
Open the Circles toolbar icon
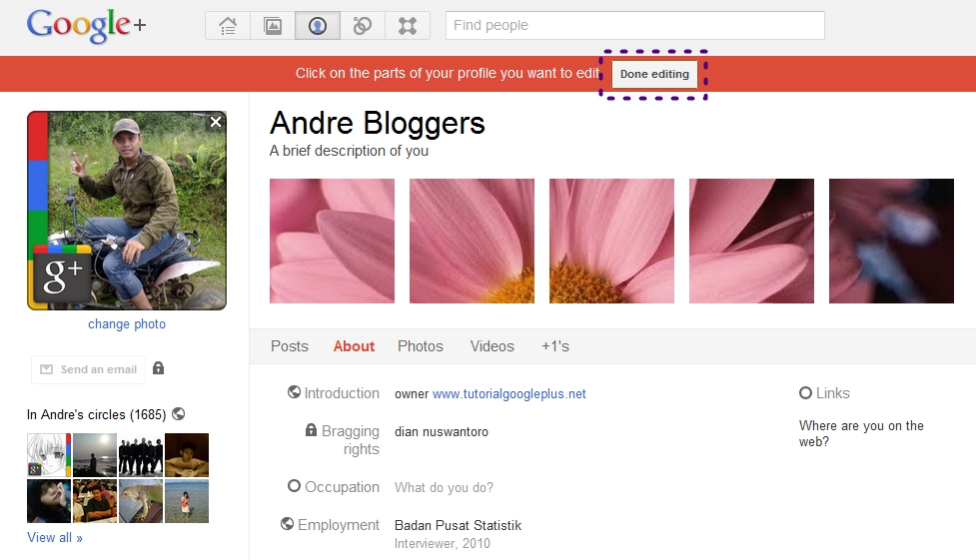[363, 26]
